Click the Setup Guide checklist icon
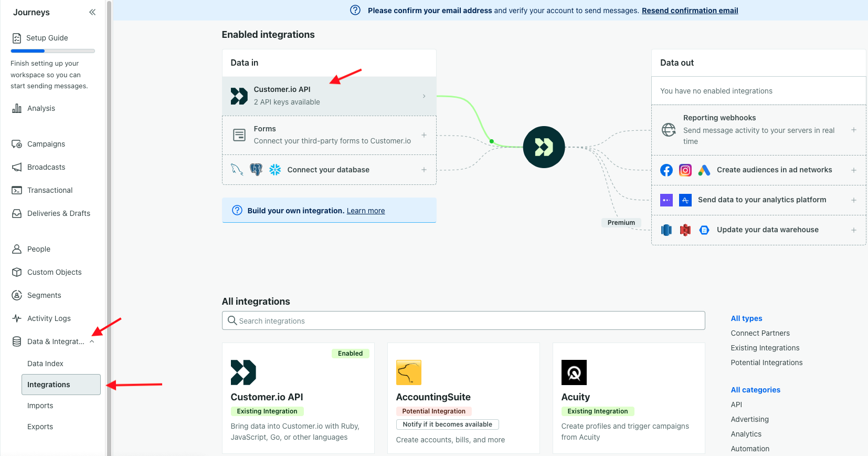Screen dimensions: 868x456 pyautogui.click(x=17, y=38)
